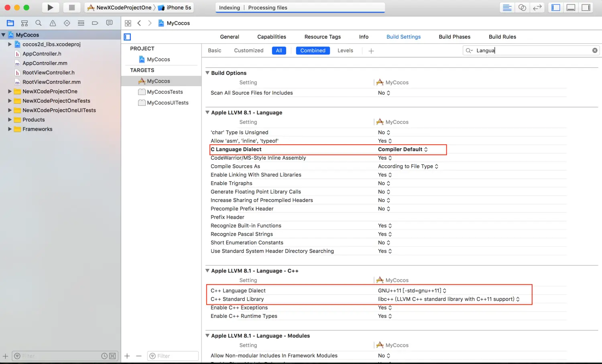Image resolution: width=602 pixels, height=364 pixels.
Task: Open RootViewController.h in navigator
Action: click(49, 73)
